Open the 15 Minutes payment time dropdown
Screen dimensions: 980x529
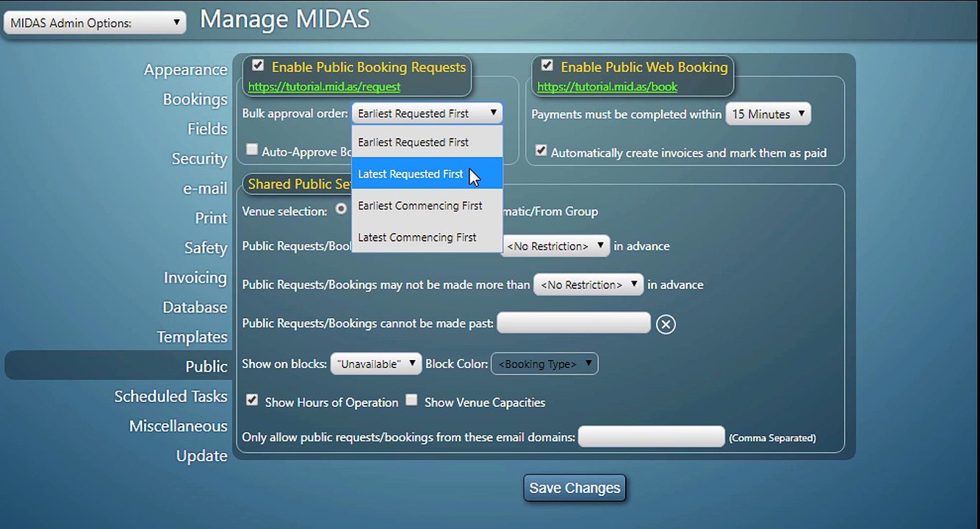point(768,114)
